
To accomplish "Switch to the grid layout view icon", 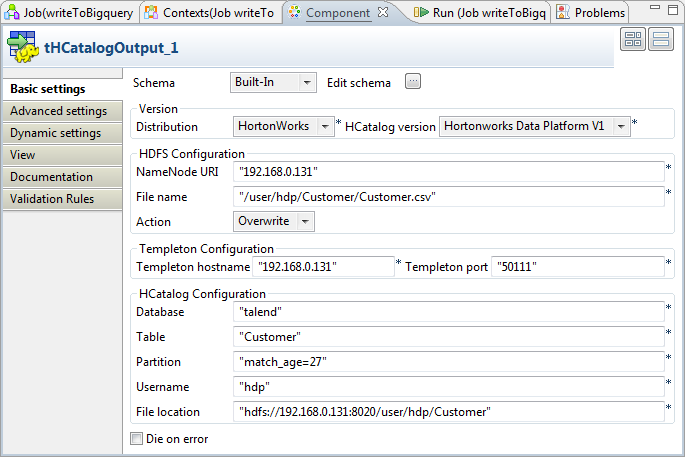I will tap(633, 39).
